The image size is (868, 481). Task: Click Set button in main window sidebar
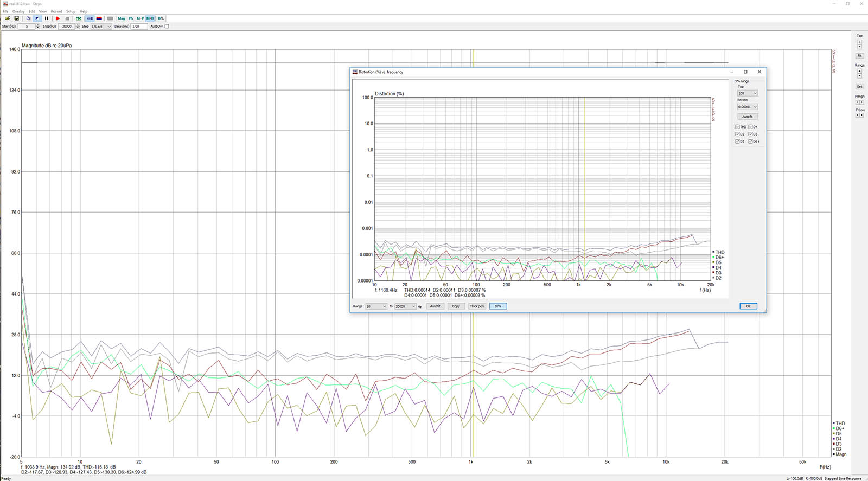point(859,86)
